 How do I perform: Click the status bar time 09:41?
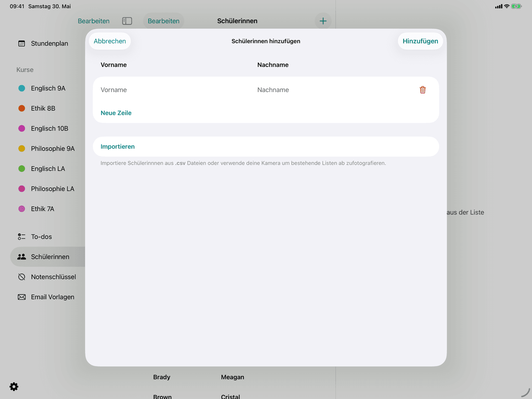[17, 6]
